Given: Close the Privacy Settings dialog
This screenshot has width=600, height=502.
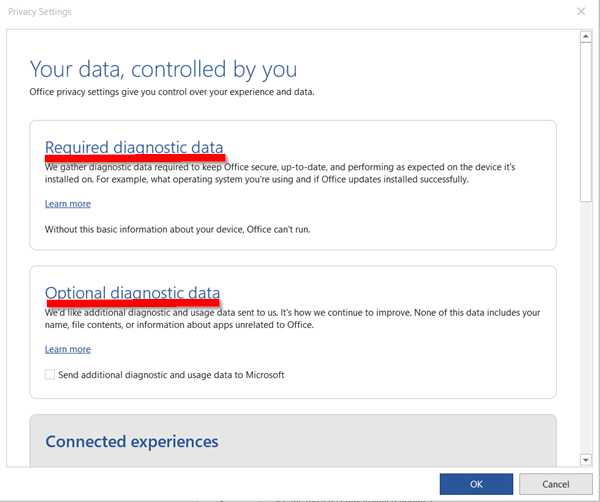Looking at the screenshot, I should tap(581, 11).
